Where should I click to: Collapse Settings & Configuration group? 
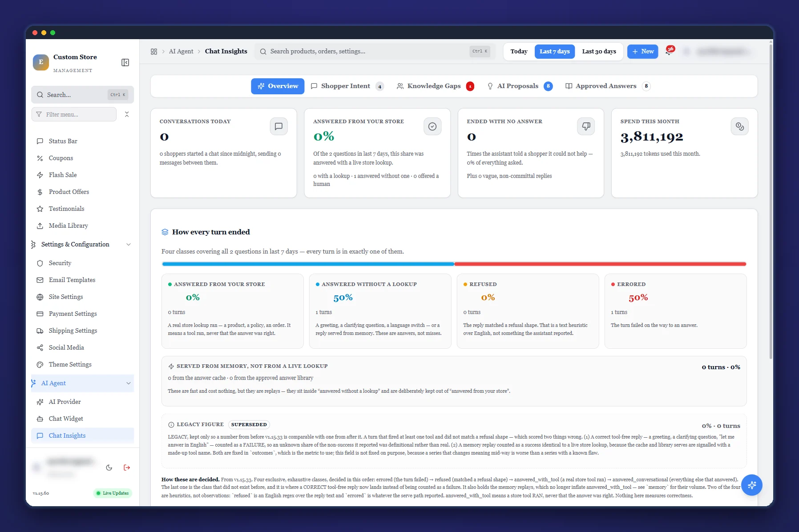[83, 244]
